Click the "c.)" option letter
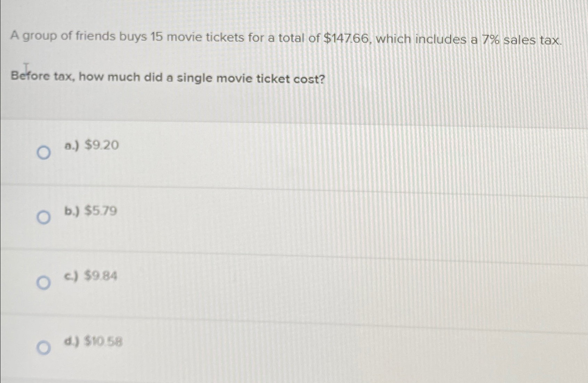The height and width of the screenshot is (383, 588). pos(72,276)
